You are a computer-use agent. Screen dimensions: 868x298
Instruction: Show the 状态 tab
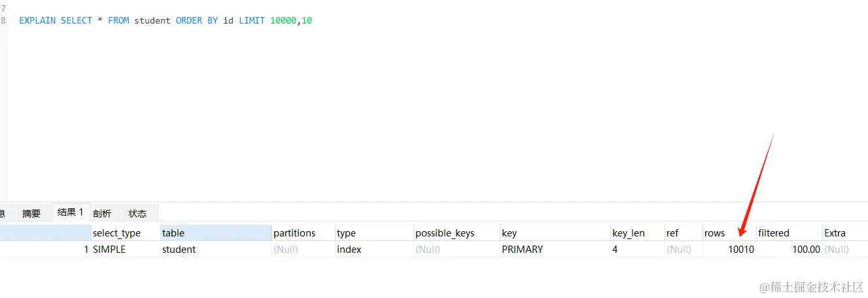click(137, 213)
